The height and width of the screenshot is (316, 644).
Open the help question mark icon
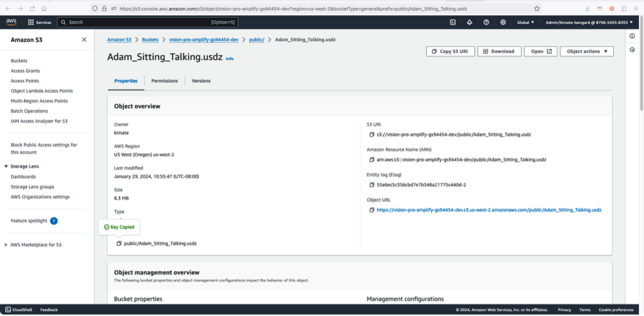[486, 23]
